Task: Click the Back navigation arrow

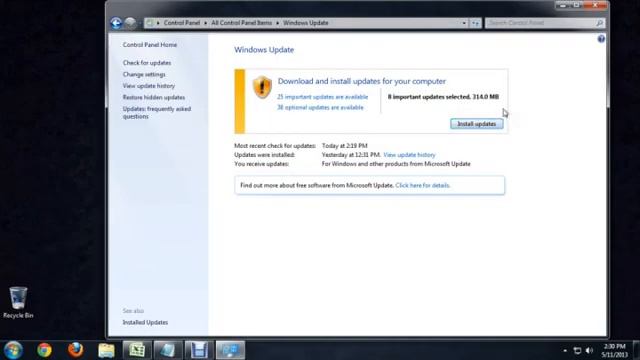Action: (116, 23)
